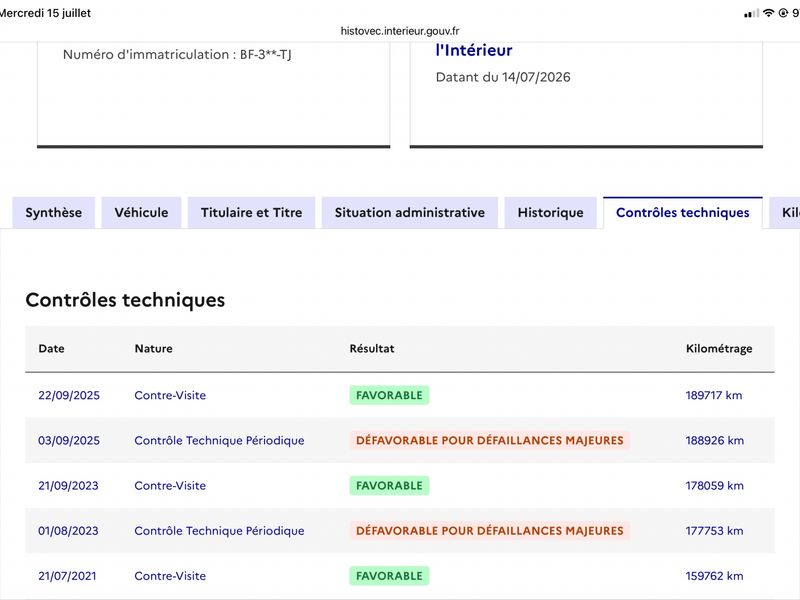This screenshot has width=800, height=600.
Task: Click the 189717 km mileage value
Action: pos(714,395)
